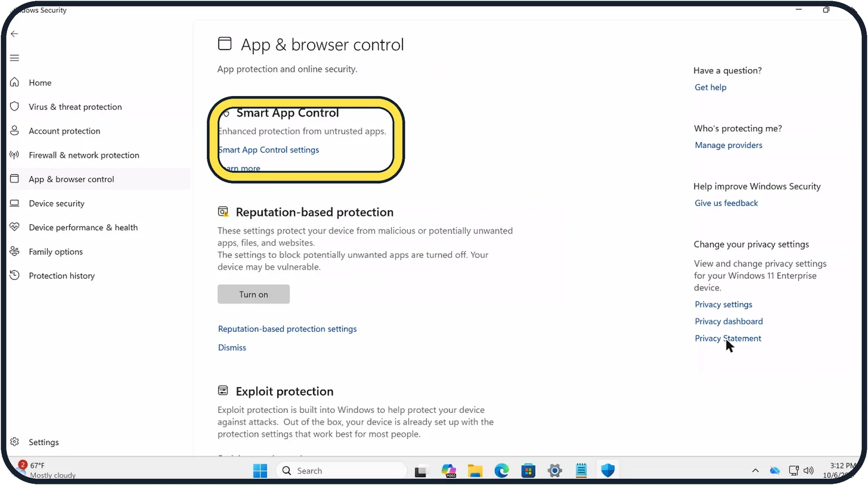Image resolution: width=868 pixels, height=485 pixels.
Task: Select App & browser control sidebar item
Action: (99, 180)
